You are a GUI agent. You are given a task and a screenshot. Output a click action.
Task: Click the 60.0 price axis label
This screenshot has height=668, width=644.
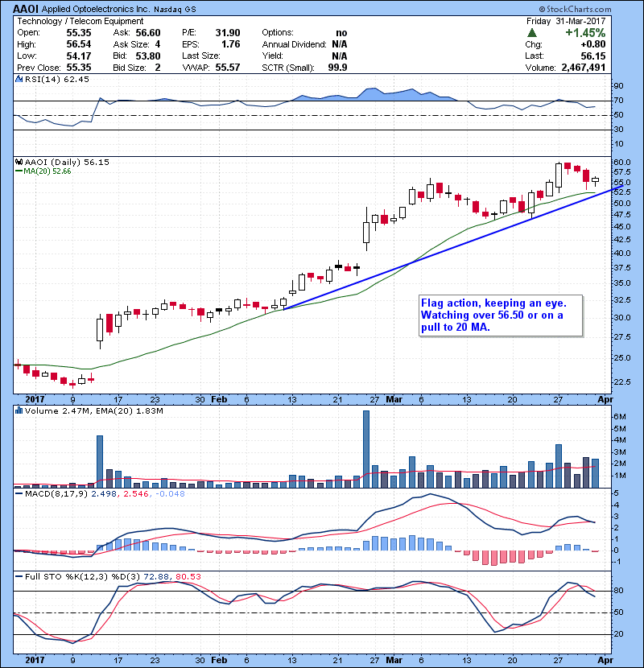pos(621,163)
